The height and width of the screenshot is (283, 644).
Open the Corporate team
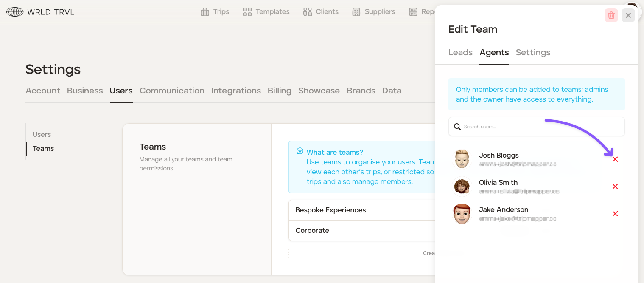[x=312, y=231]
